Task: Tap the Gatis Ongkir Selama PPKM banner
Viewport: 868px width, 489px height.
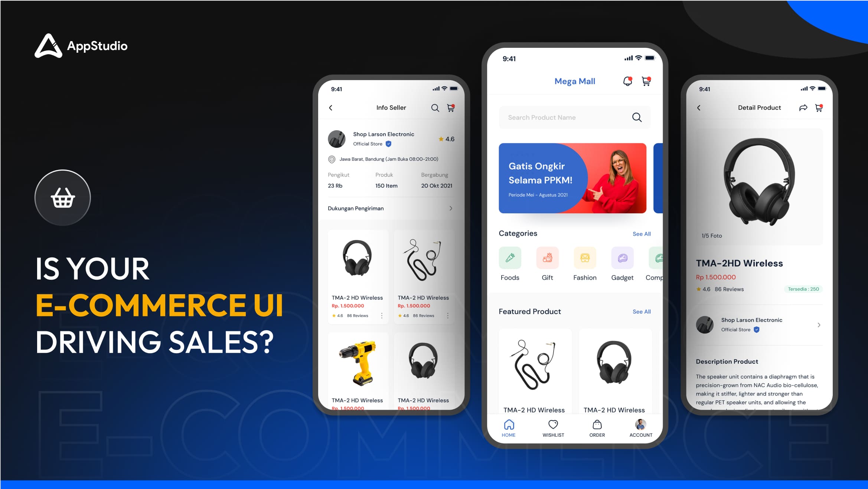Action: [573, 178]
